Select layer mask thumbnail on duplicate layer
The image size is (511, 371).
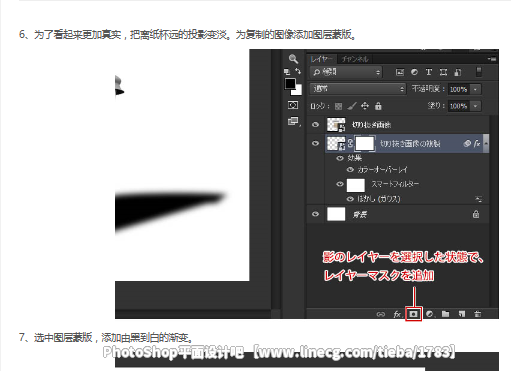coord(365,143)
